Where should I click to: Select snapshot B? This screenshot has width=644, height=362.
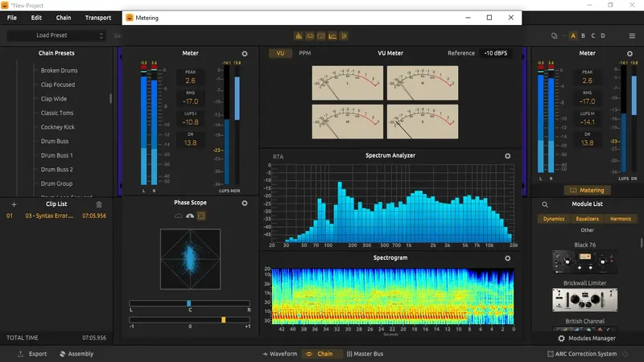pyautogui.click(x=583, y=35)
